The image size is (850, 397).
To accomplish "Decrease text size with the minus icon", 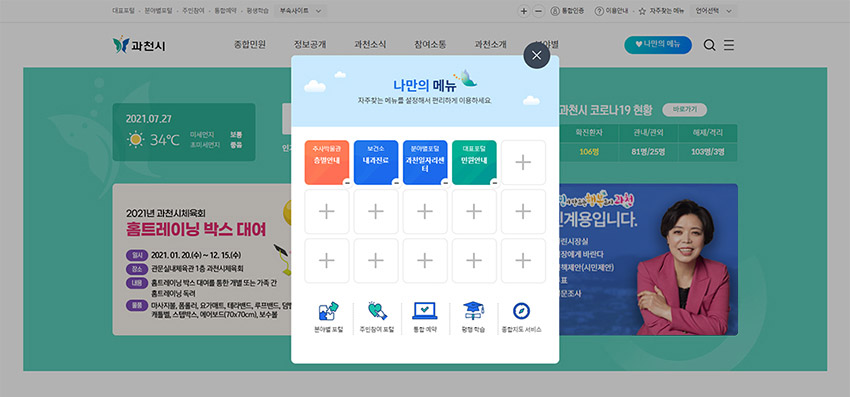I will pos(538,11).
